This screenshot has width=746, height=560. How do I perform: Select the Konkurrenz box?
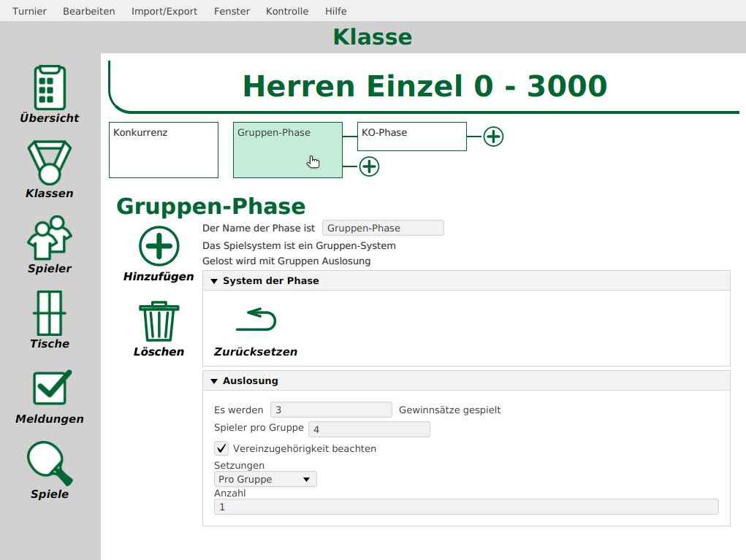(163, 150)
